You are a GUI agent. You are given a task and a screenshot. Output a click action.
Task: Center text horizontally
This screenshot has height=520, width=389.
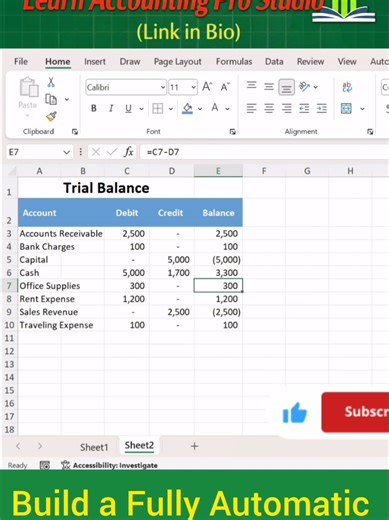269,108
